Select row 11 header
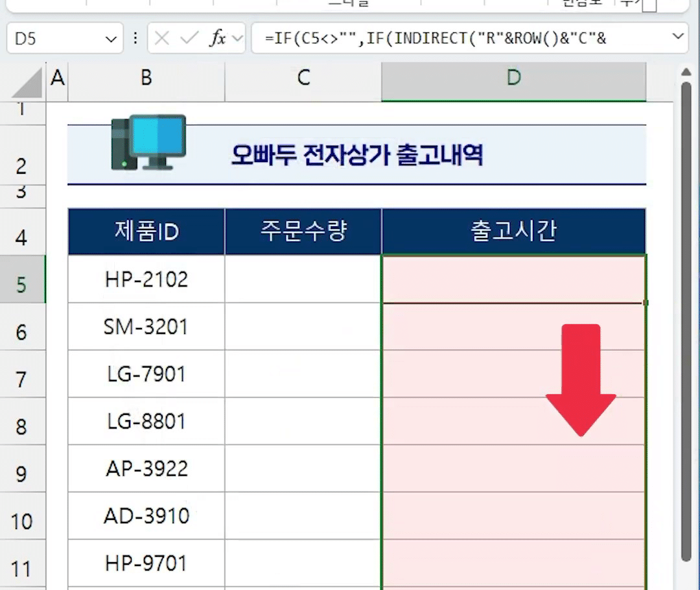 click(x=22, y=563)
